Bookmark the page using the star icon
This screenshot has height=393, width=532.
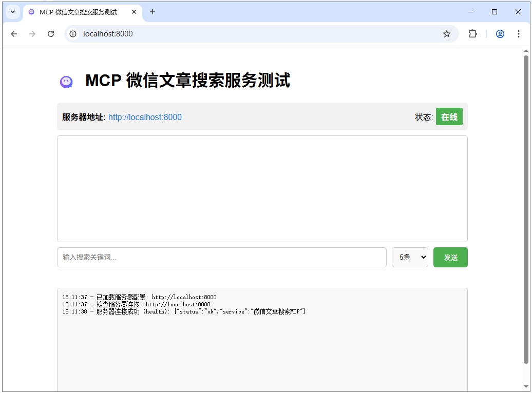(447, 34)
